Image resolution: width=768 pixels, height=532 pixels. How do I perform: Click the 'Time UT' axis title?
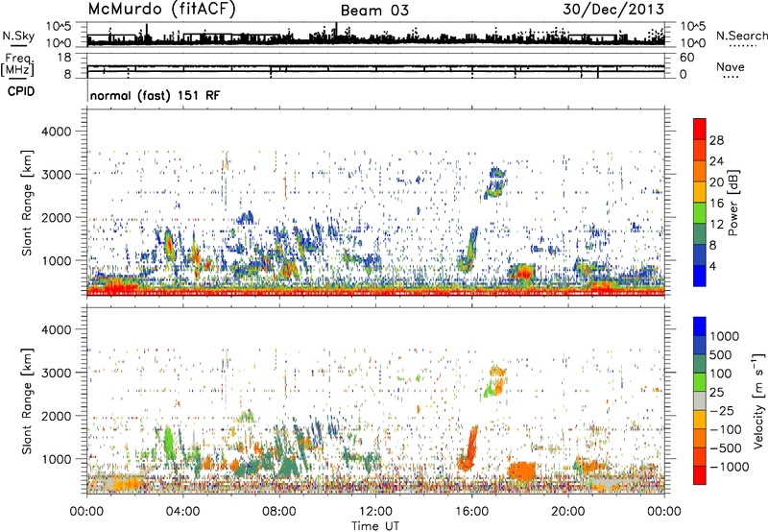click(x=375, y=526)
